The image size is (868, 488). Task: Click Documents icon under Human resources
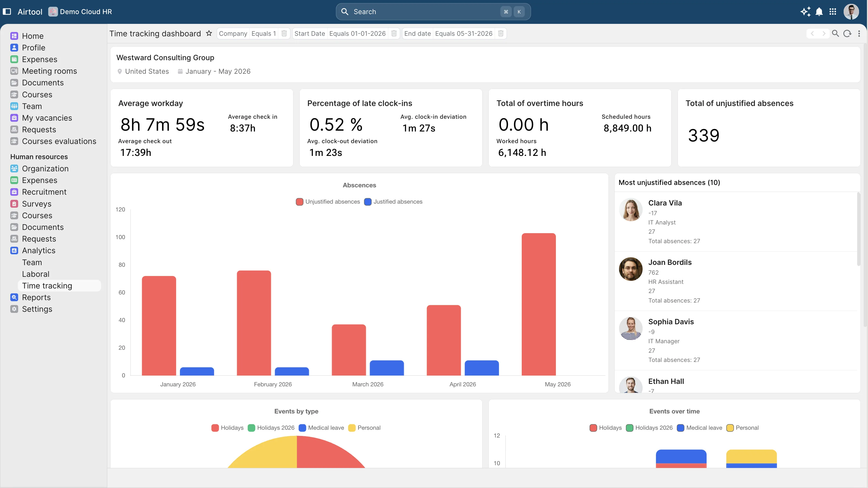14,227
